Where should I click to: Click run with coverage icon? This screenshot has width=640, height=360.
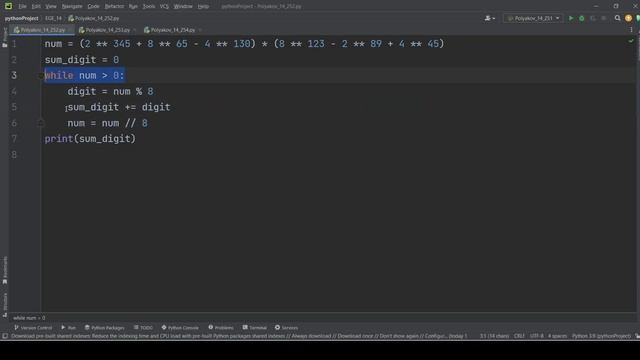point(593,18)
